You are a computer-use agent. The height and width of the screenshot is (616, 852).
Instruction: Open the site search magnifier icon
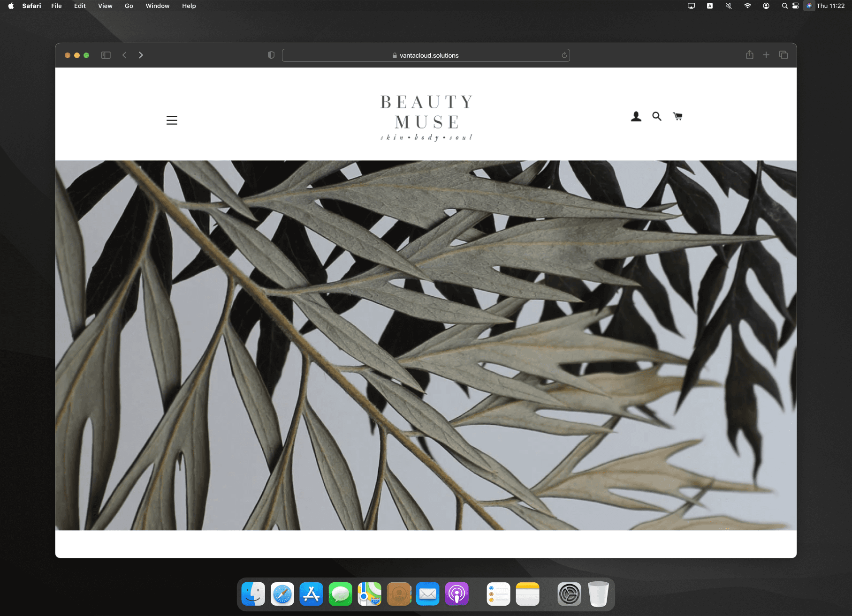coord(656,116)
